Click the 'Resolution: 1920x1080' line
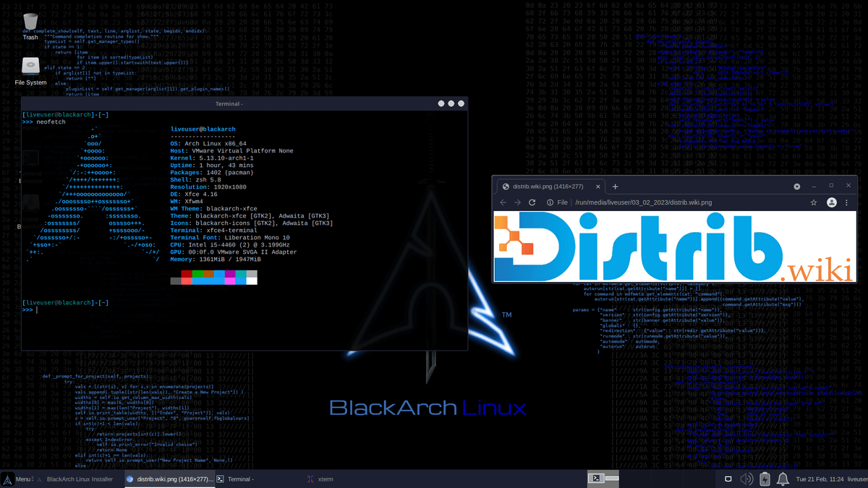 (x=209, y=187)
